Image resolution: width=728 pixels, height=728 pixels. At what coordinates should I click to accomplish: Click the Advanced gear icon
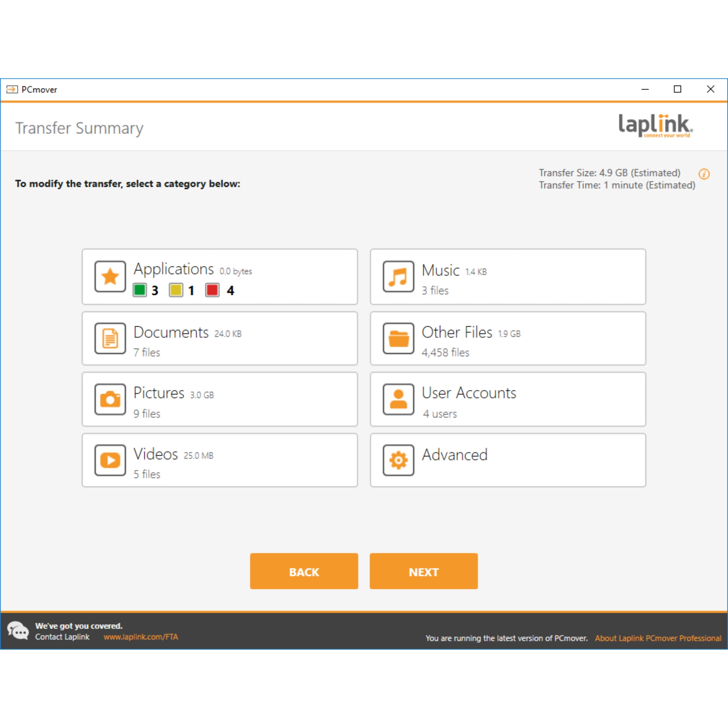(x=398, y=460)
